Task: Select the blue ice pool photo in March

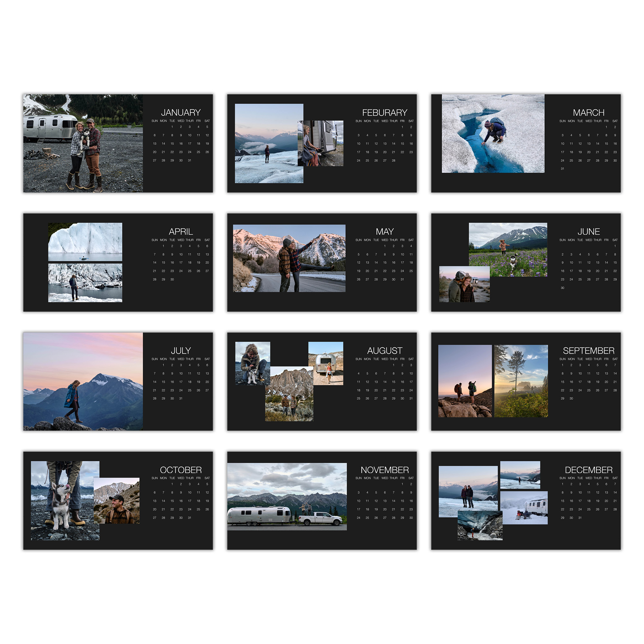Action: 493,133
